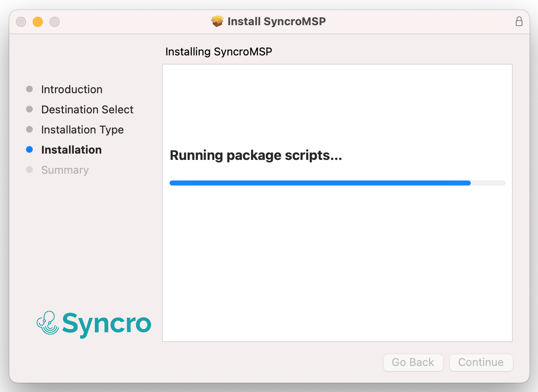This screenshot has height=392, width=538.
Task: Select the Introduction step label
Action: pos(72,89)
